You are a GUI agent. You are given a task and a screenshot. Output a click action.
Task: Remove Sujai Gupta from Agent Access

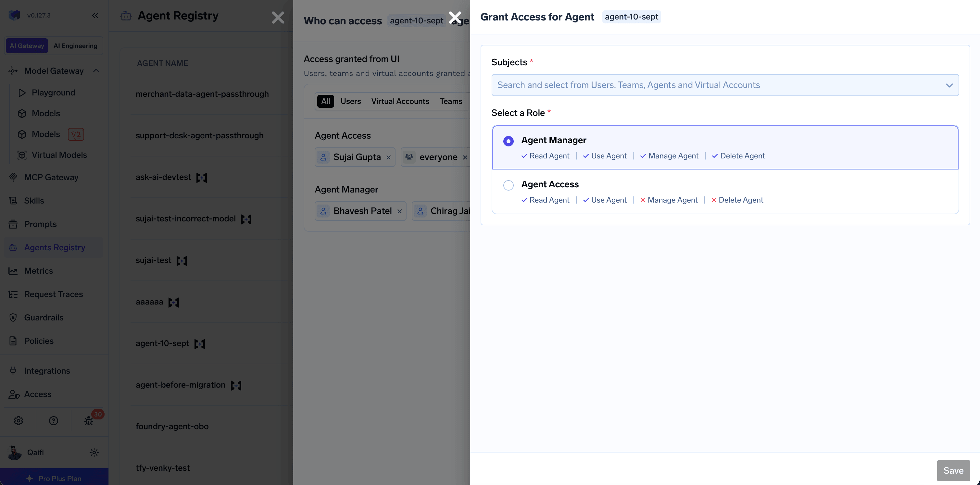(388, 157)
